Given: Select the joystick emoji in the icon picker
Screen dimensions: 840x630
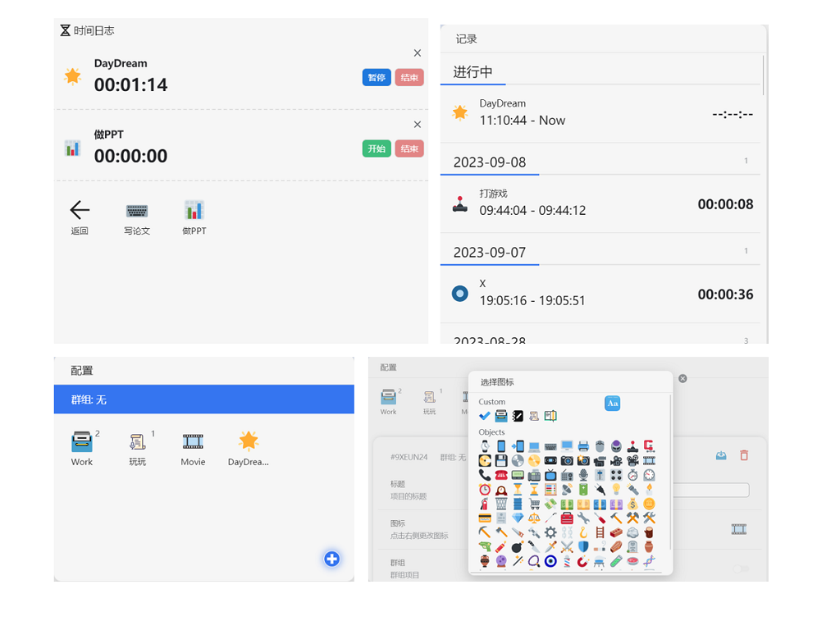Looking at the screenshot, I should (632, 447).
